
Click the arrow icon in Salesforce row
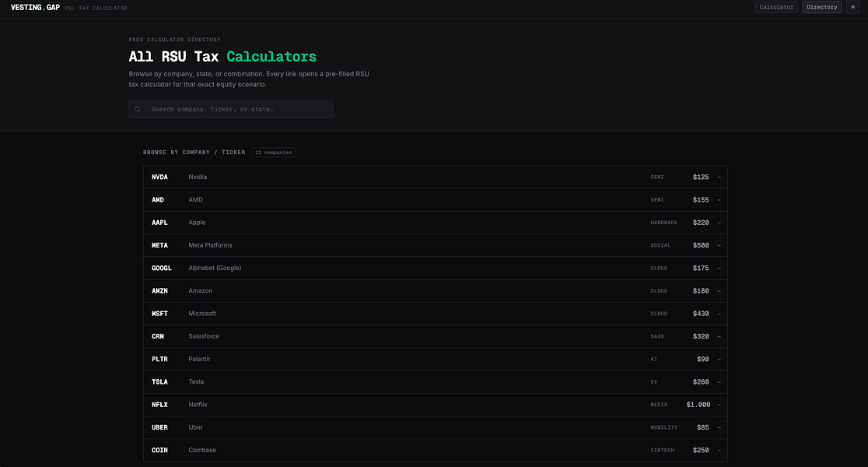(x=719, y=336)
